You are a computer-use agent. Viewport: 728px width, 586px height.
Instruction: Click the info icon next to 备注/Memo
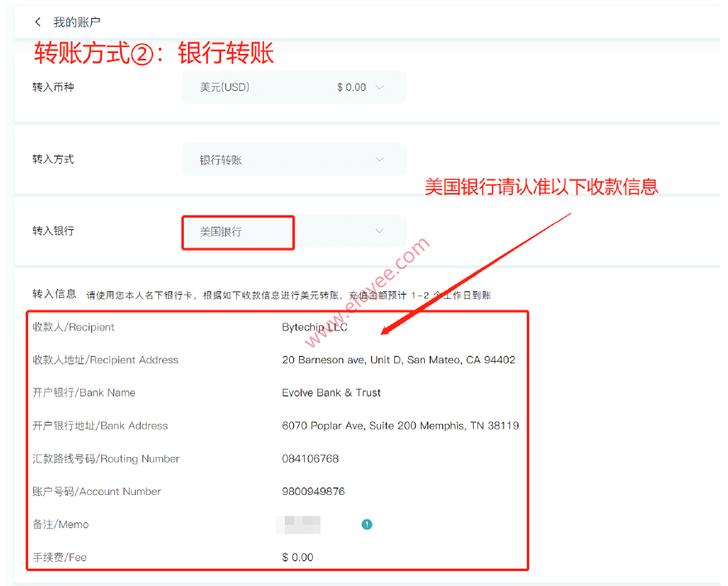point(366,524)
